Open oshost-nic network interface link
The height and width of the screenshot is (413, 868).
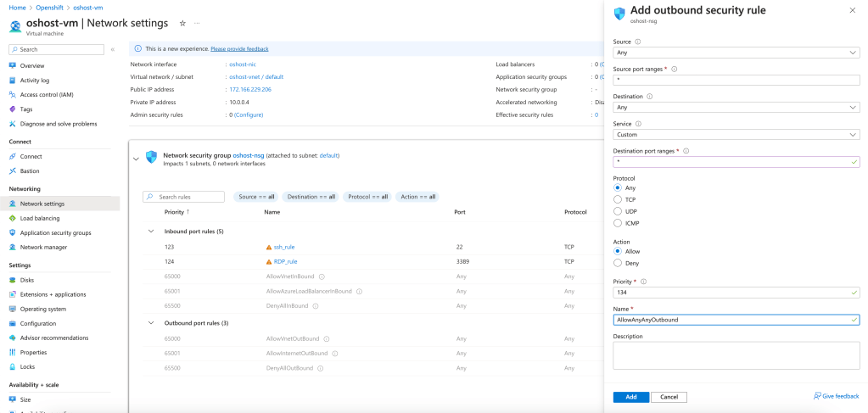coord(243,64)
